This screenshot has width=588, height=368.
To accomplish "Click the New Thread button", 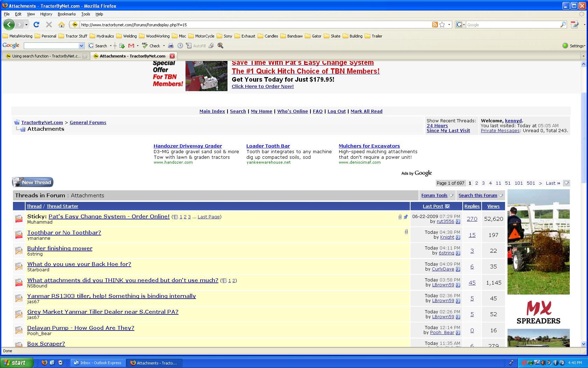I will (x=33, y=182).
